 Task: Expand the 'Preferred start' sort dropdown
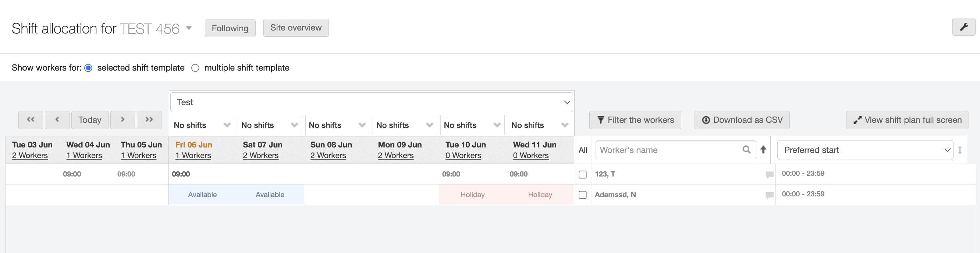(x=865, y=150)
